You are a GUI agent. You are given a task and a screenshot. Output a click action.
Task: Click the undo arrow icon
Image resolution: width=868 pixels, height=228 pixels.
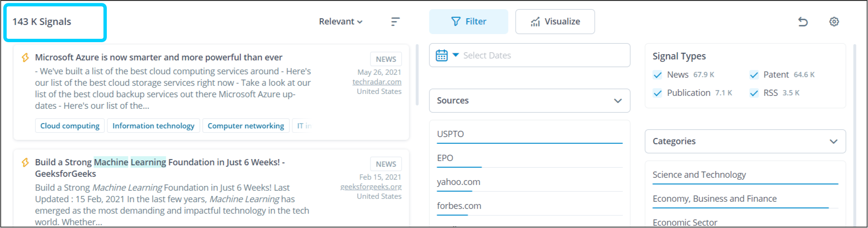[803, 22]
